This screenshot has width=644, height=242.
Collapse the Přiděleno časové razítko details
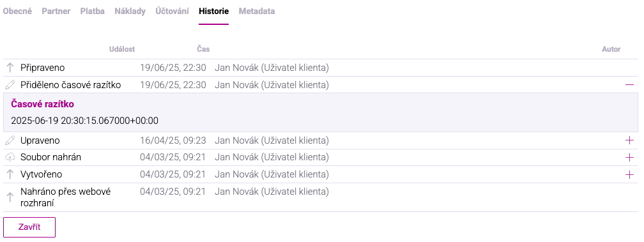[x=629, y=84]
